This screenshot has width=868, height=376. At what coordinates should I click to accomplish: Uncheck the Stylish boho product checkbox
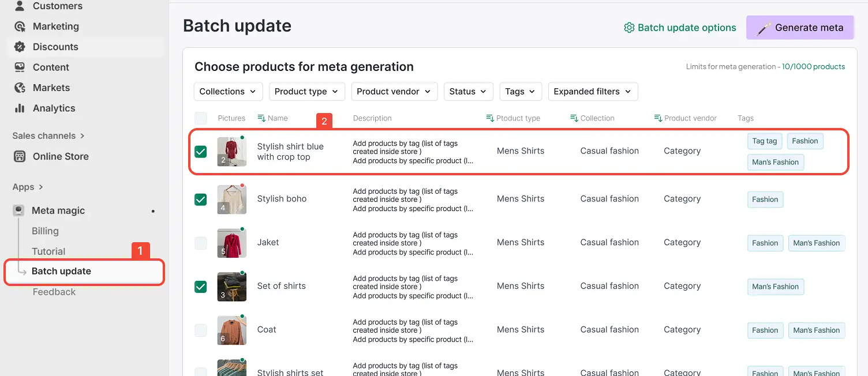coord(200,199)
